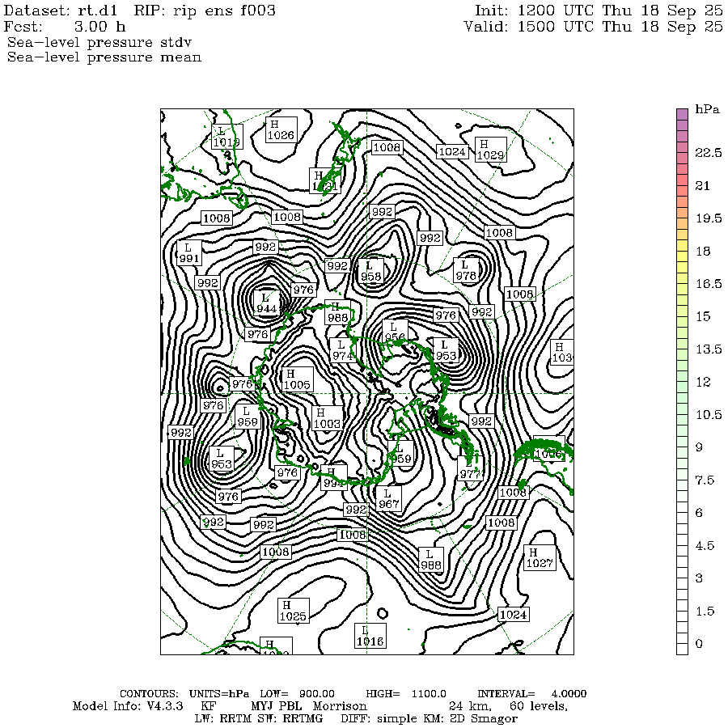728x728 pixels.
Task: Click the H 1026 high pressure label
Action: pyautogui.click(x=281, y=129)
